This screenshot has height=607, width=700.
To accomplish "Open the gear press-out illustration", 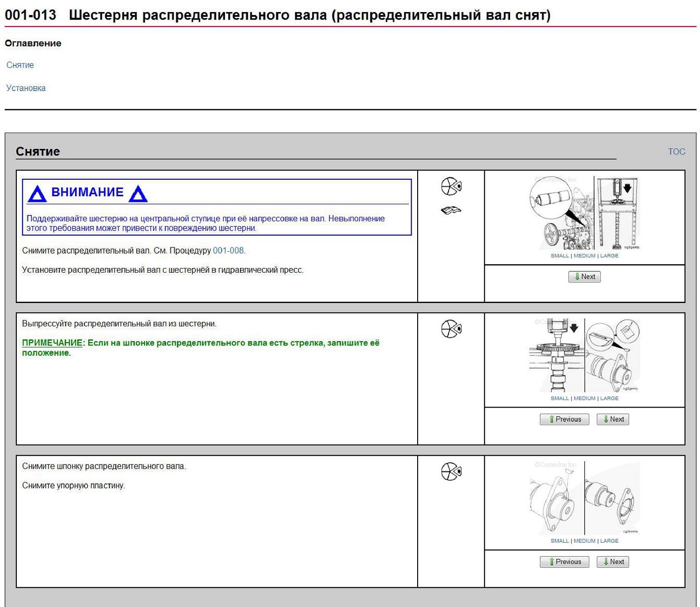I will pyautogui.click(x=585, y=356).
